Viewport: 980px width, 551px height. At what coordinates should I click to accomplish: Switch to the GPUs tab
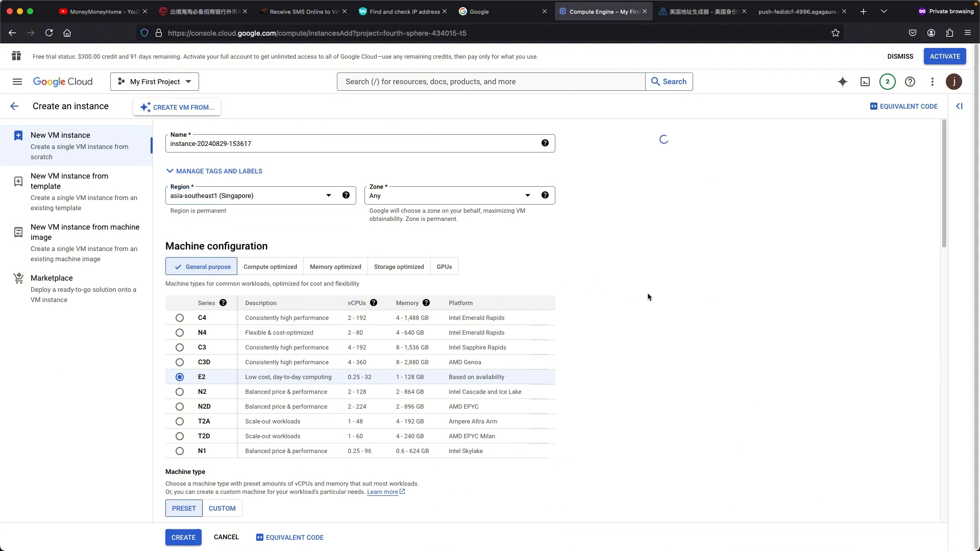point(444,267)
